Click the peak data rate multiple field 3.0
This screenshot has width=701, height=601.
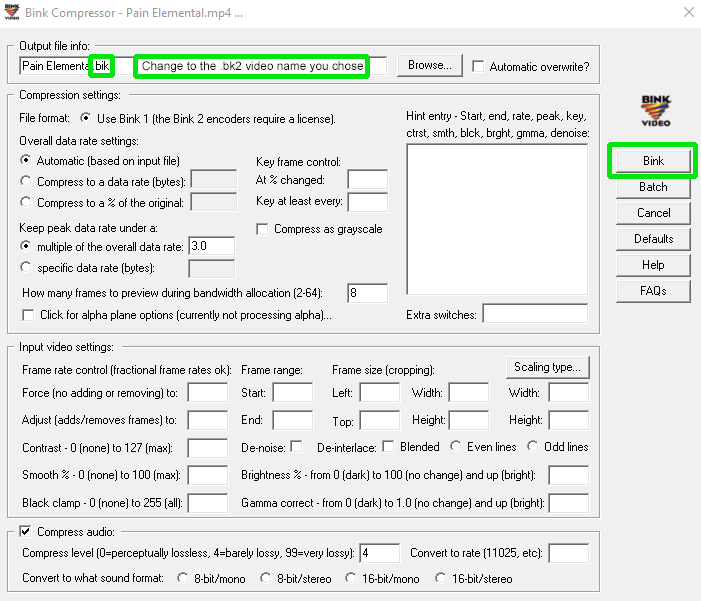[x=211, y=246]
